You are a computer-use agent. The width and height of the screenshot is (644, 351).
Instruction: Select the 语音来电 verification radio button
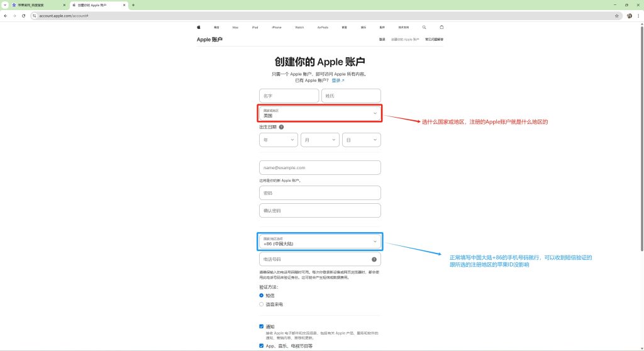[x=261, y=304]
